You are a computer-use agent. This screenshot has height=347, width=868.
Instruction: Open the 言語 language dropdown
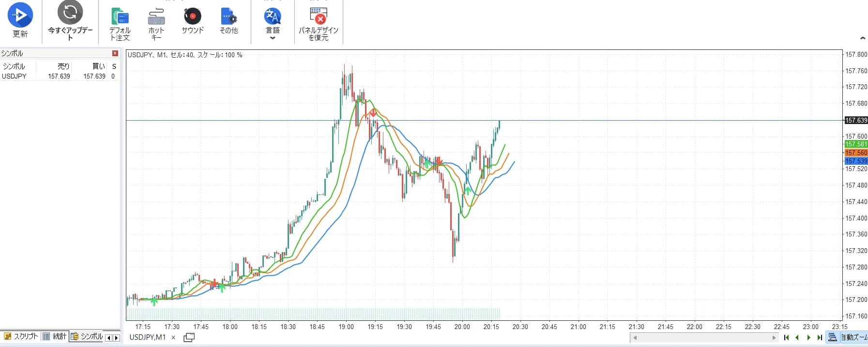273,23
